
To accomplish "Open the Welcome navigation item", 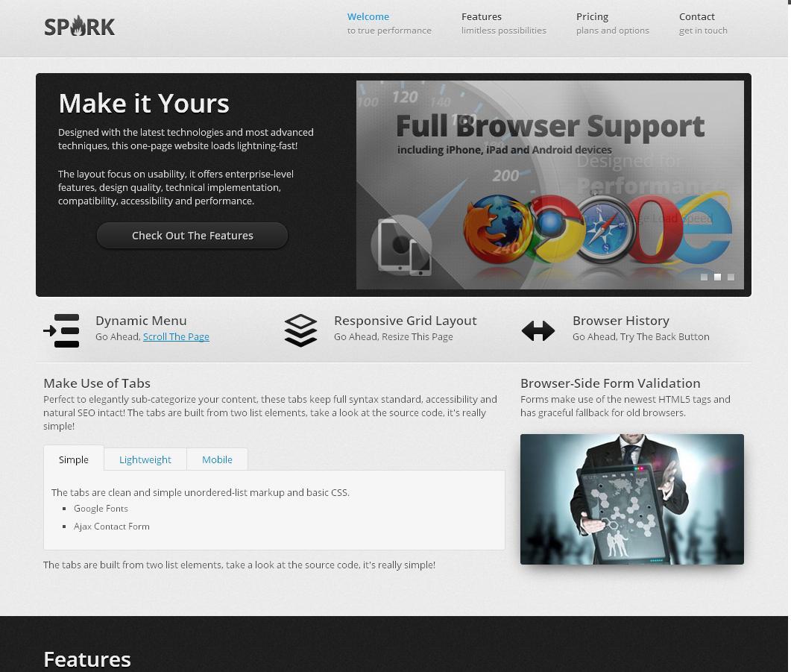I will click(389, 23).
